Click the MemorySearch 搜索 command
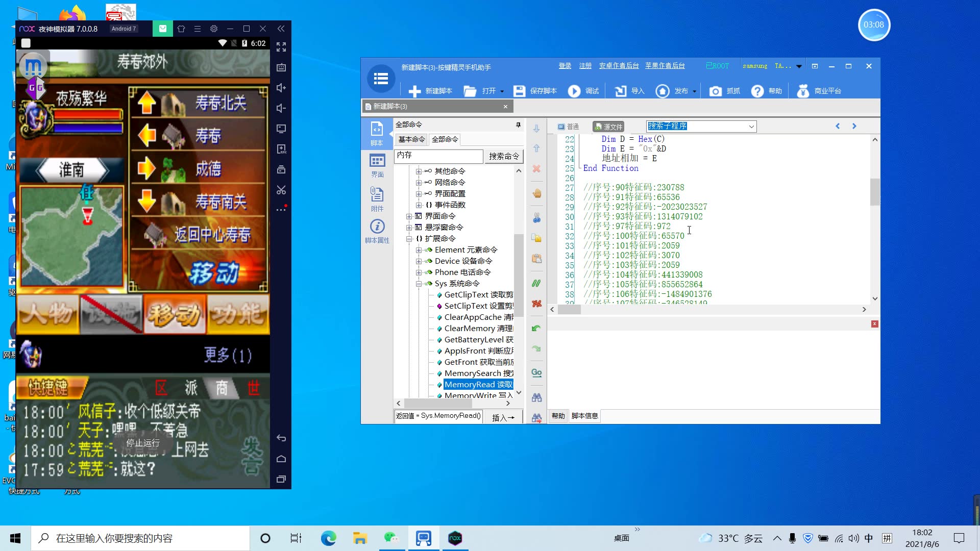Image resolution: width=980 pixels, height=551 pixels. pos(477,373)
